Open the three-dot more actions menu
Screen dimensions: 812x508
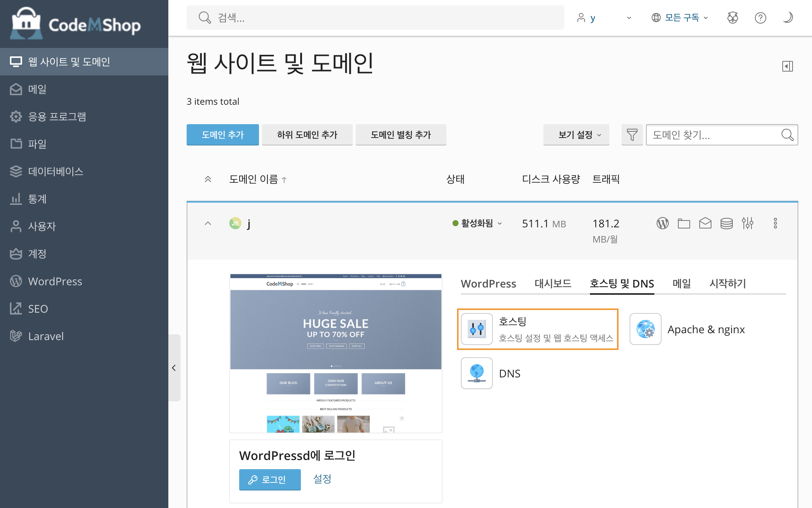point(775,223)
